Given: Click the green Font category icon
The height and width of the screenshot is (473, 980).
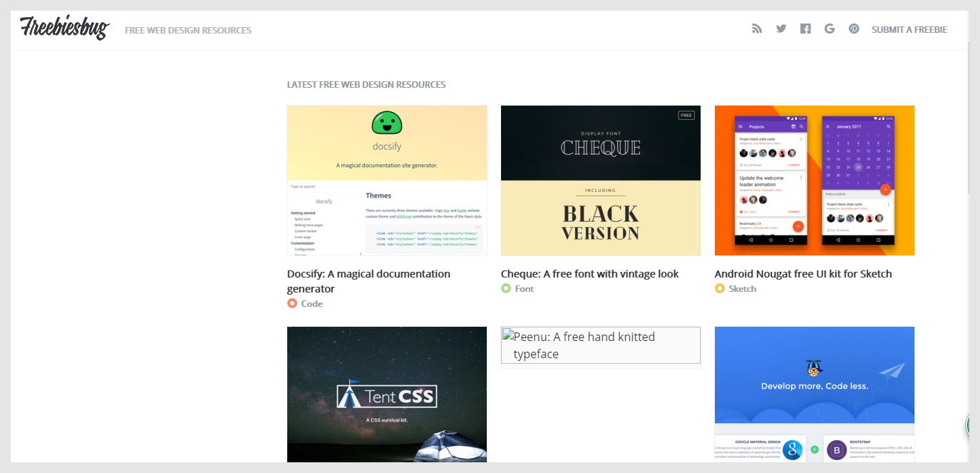Looking at the screenshot, I should click(x=506, y=288).
